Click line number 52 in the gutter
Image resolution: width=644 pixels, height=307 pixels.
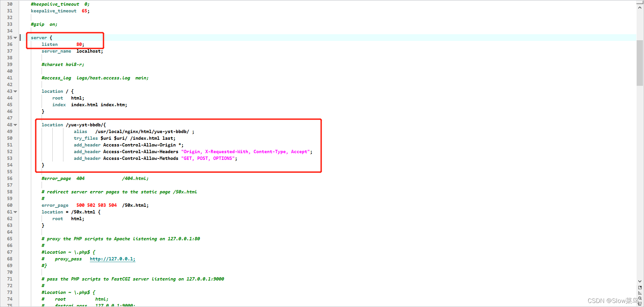10,152
